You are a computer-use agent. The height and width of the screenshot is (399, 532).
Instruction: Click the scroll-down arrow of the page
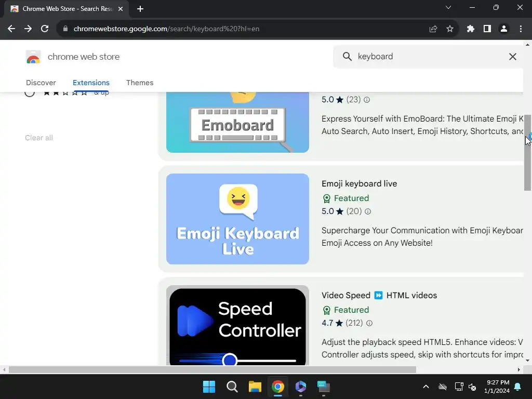point(527,361)
